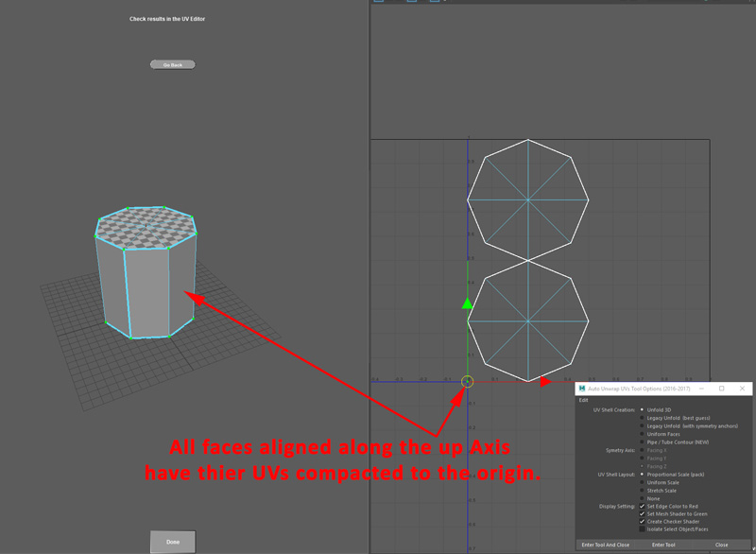Open the Edit menu in the tool options dialog
Image resolution: width=756 pixels, height=554 pixels.
pos(582,401)
